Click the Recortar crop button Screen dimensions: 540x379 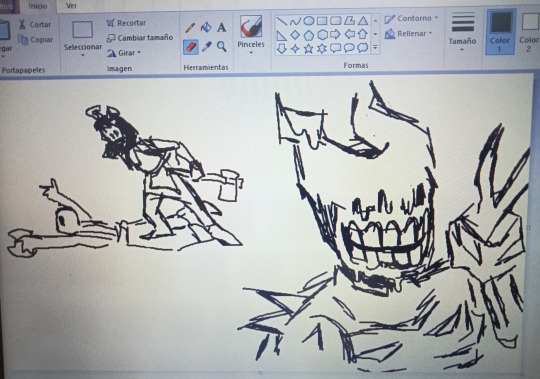[x=126, y=23]
